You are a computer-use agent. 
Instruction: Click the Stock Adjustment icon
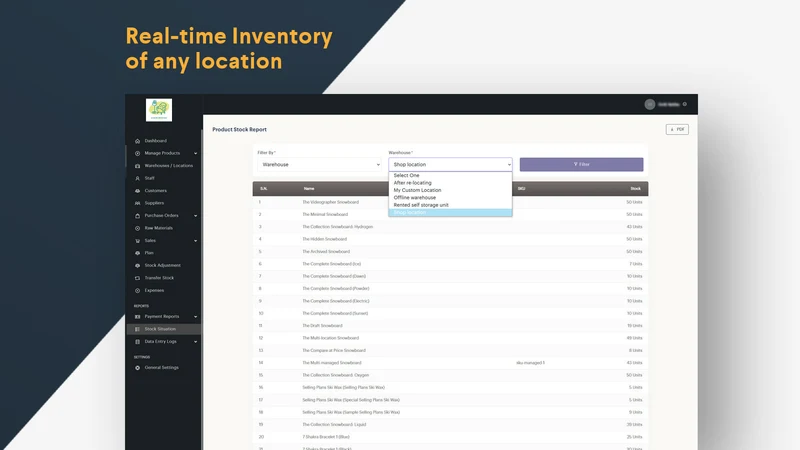[x=137, y=266]
